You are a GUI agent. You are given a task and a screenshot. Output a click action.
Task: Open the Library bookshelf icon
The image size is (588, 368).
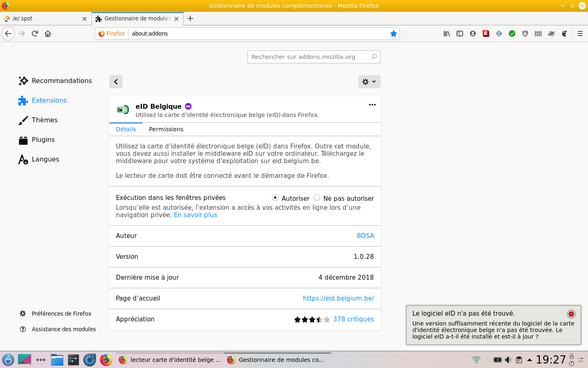(447, 34)
